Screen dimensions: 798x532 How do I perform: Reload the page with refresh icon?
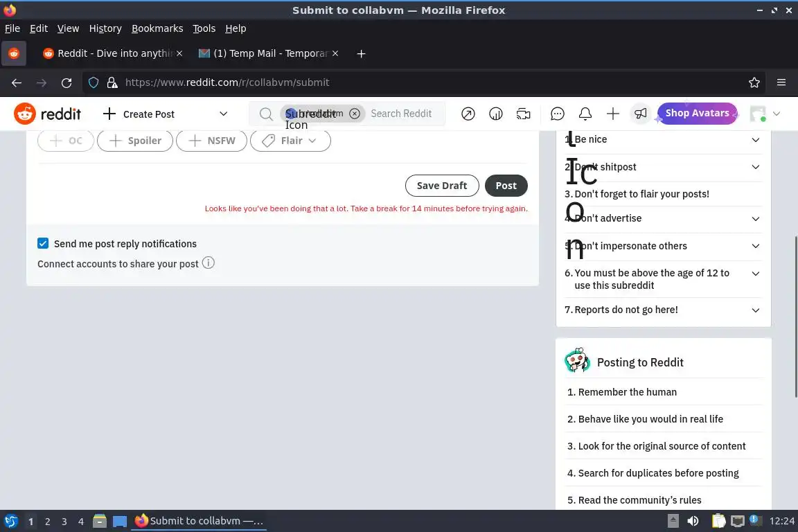(66, 82)
